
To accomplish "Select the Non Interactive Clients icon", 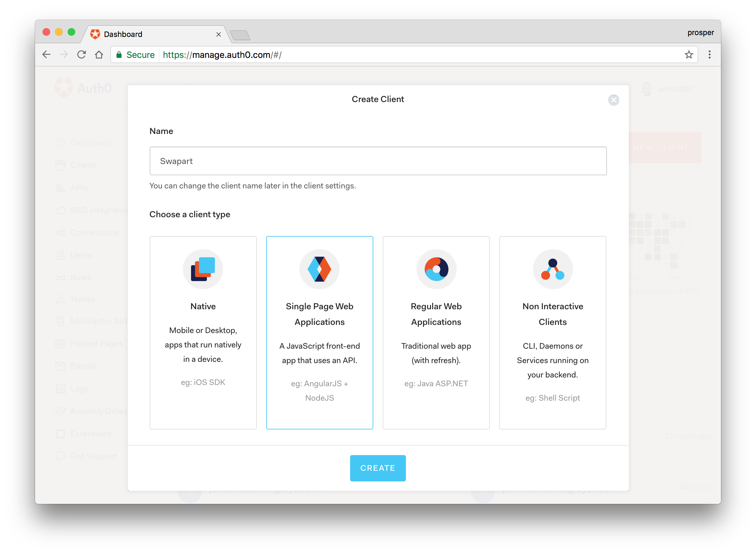I will 552,269.
